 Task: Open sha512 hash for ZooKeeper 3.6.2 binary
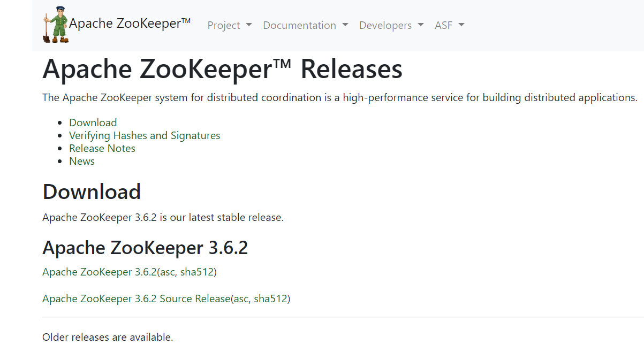(x=196, y=272)
